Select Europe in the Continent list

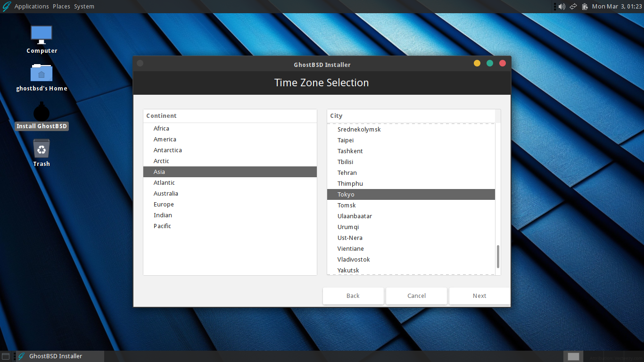point(230,205)
